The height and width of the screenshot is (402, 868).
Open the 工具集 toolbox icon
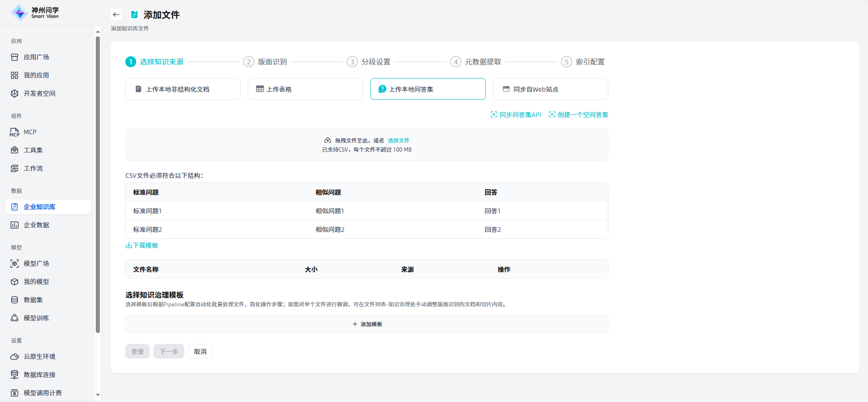tap(15, 150)
